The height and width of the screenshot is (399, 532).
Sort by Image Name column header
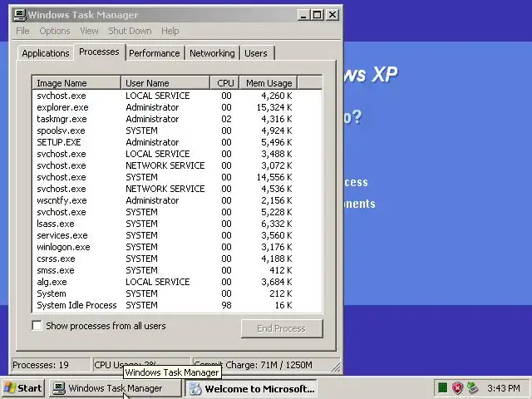pyautogui.click(x=76, y=83)
